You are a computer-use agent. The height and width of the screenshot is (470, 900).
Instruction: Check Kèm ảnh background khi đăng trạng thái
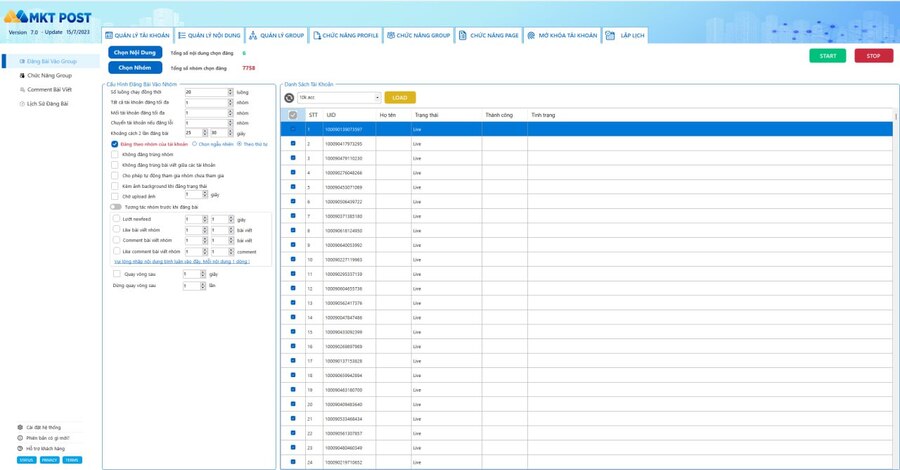pyautogui.click(x=115, y=187)
